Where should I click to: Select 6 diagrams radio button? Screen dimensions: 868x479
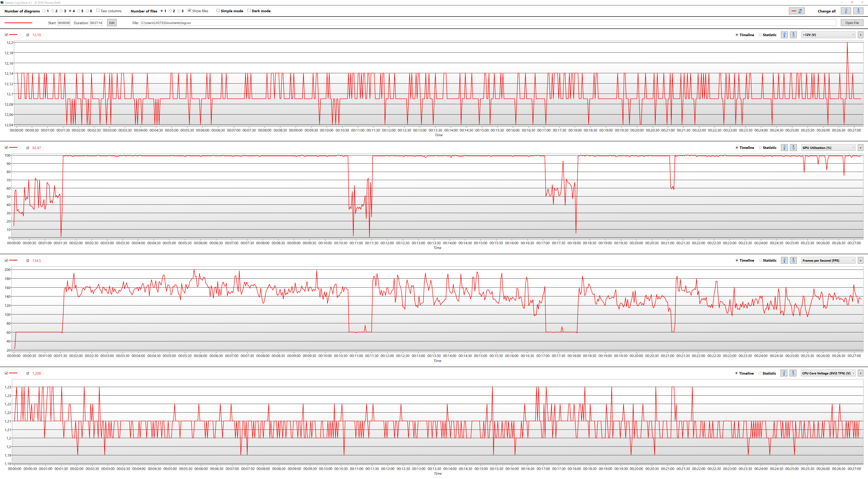(x=87, y=11)
